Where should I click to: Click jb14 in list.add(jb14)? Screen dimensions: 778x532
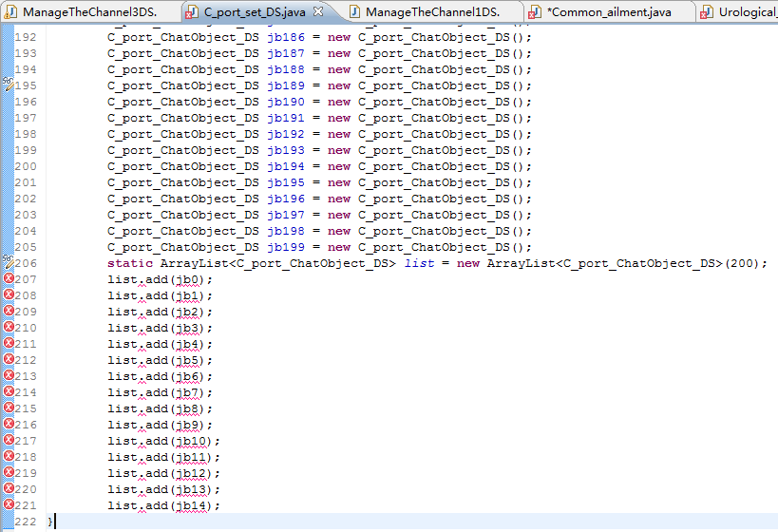click(191, 505)
